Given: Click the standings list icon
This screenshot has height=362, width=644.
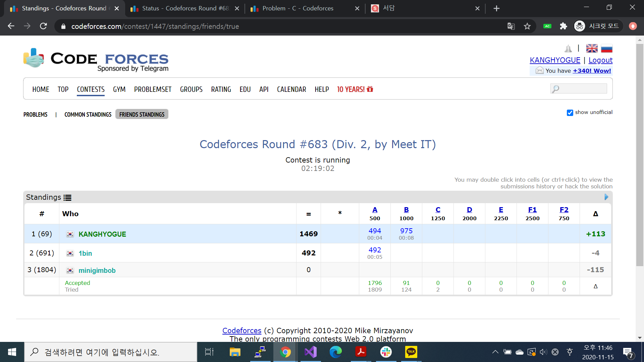Looking at the screenshot, I should pyautogui.click(x=67, y=198).
